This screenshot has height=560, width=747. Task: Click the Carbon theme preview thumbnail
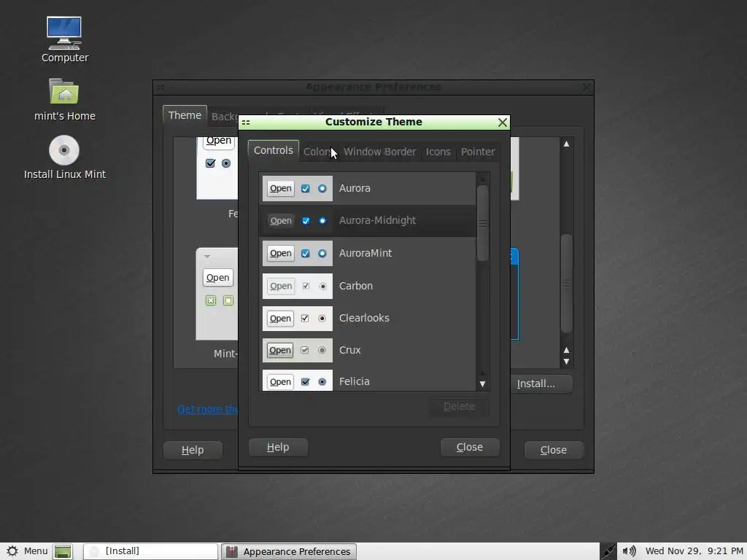298,286
